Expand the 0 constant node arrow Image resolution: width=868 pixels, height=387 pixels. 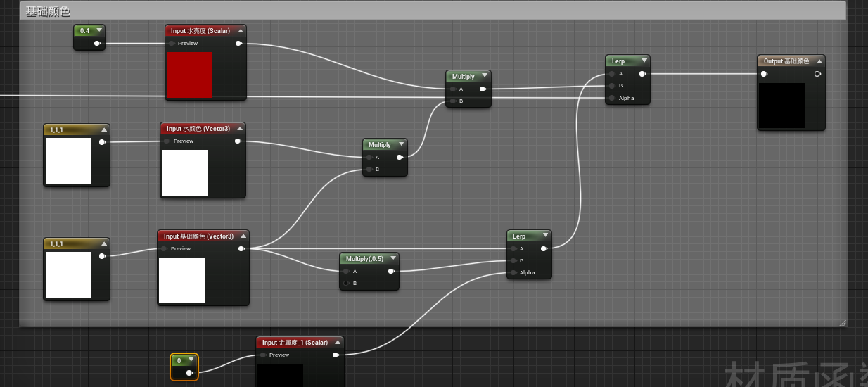click(191, 360)
